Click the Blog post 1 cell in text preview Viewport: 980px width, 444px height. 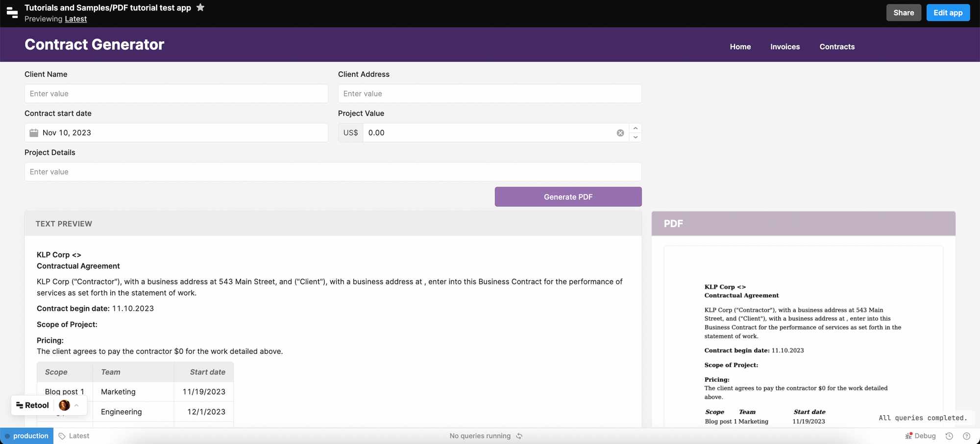[x=65, y=392]
